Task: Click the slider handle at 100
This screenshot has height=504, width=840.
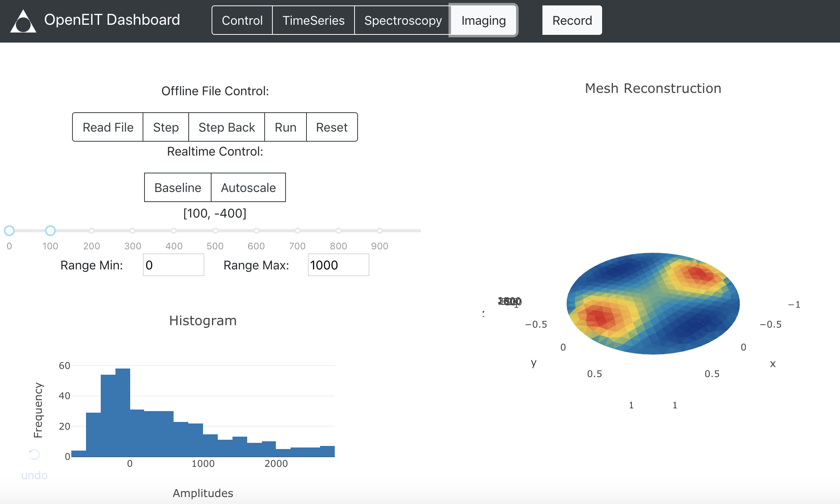Action: pyautogui.click(x=50, y=231)
